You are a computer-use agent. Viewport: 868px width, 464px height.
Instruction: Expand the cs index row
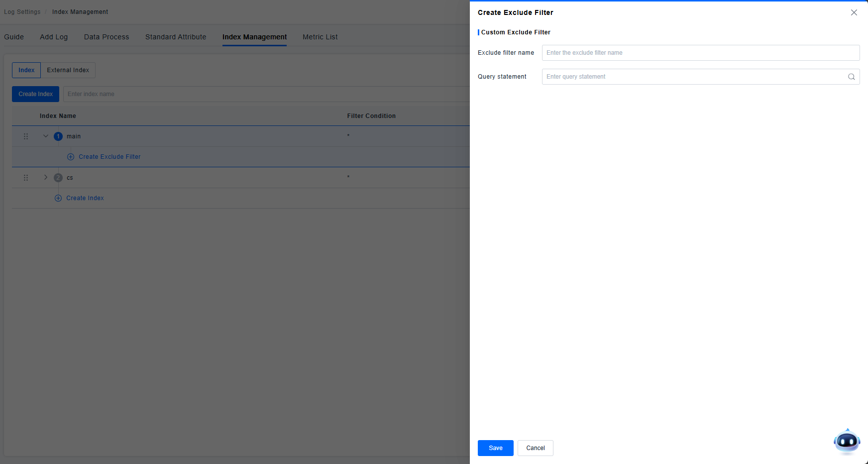click(46, 177)
